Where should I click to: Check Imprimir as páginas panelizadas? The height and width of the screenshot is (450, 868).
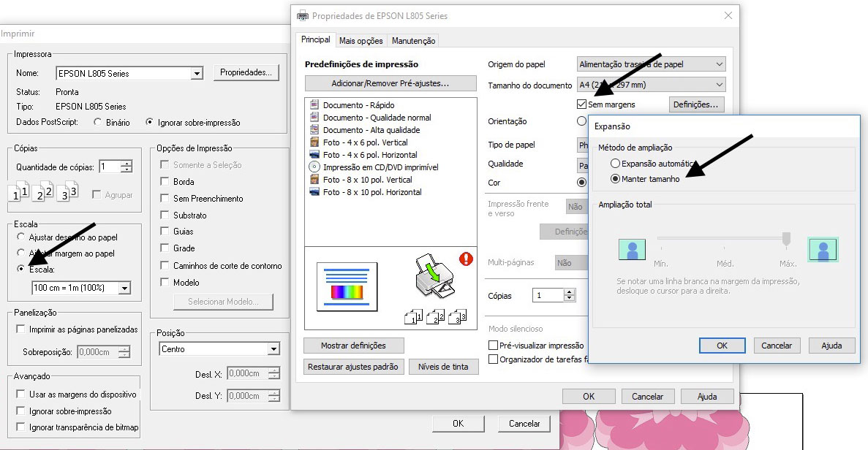[20, 329]
